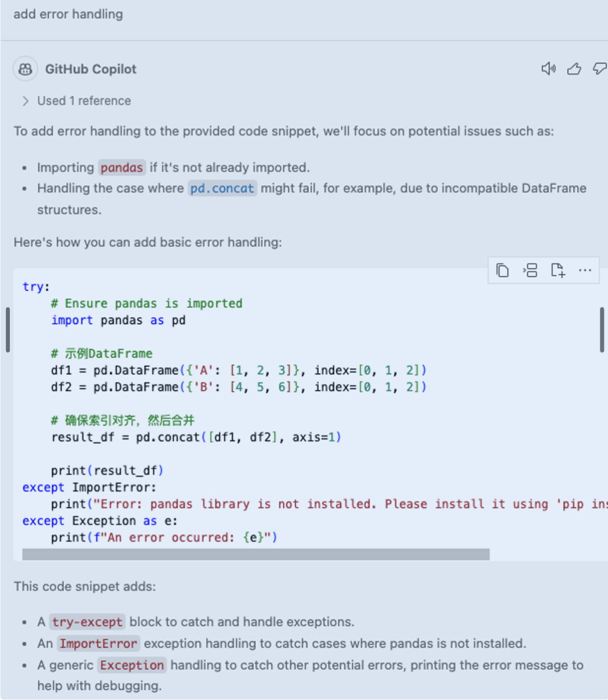Click the "add error handling" user message

coord(68,14)
